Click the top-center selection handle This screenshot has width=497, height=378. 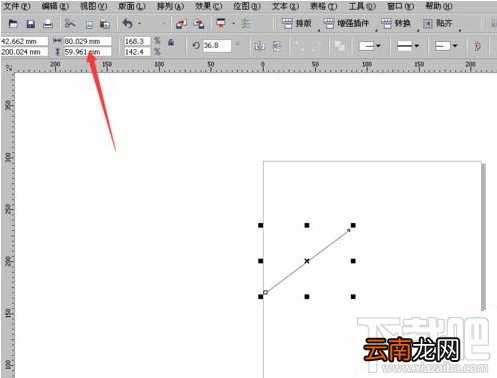(x=307, y=225)
